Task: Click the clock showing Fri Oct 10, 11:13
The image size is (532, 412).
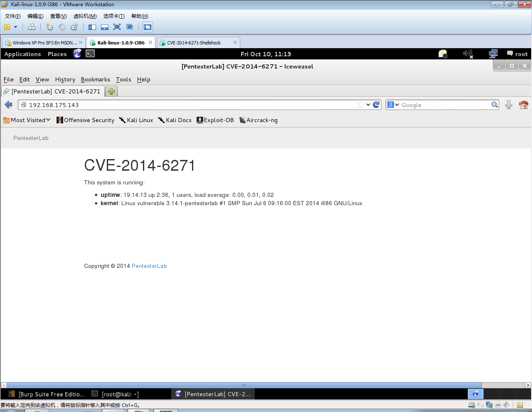Action: point(266,54)
